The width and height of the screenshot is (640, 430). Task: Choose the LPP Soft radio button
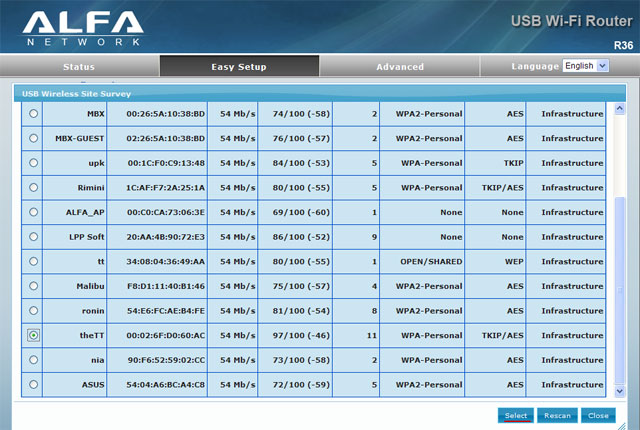pos(33,237)
